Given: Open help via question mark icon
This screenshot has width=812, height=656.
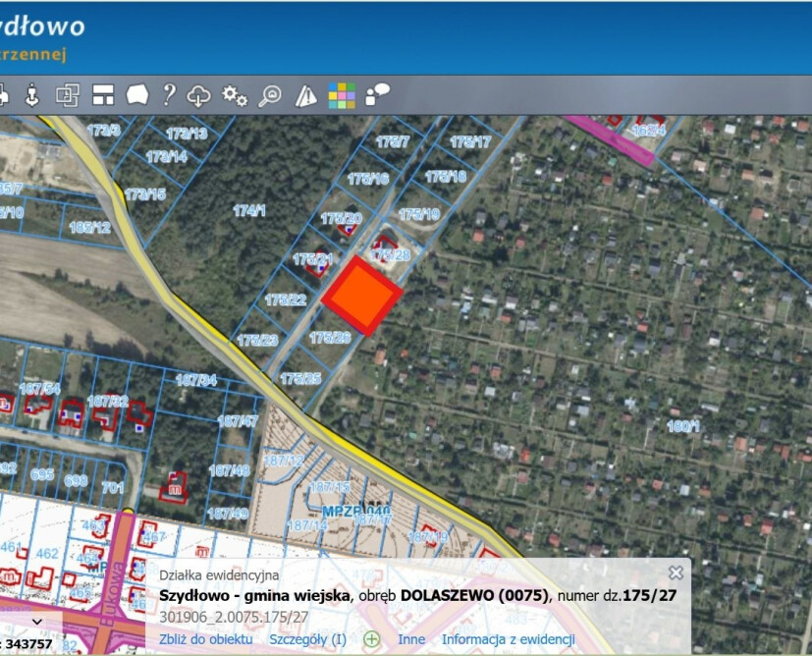Looking at the screenshot, I should click(169, 94).
